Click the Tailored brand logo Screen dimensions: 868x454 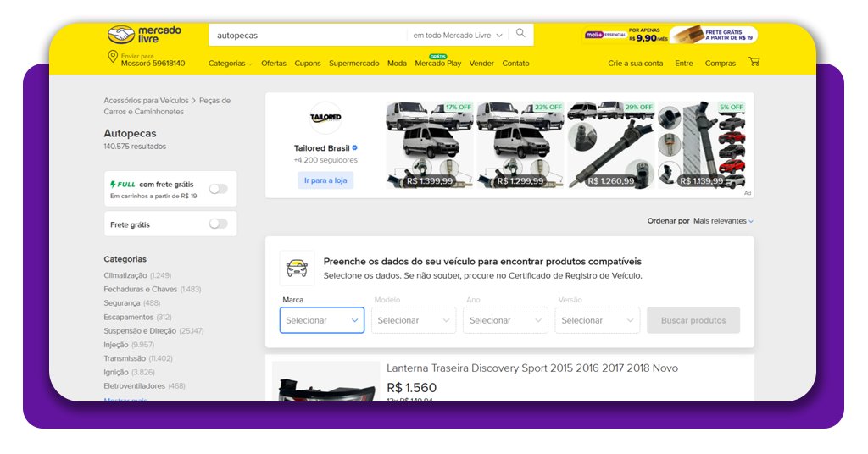(325, 117)
